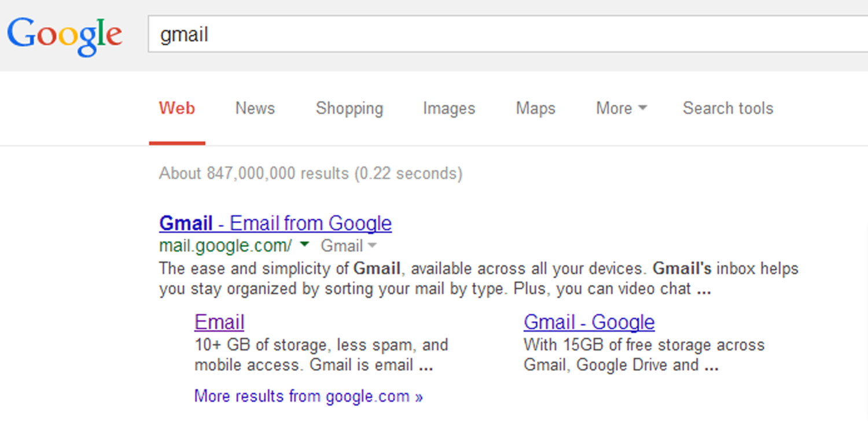Click More results from google.com
Image resolution: width=868 pixels, height=423 pixels.
[x=308, y=396]
